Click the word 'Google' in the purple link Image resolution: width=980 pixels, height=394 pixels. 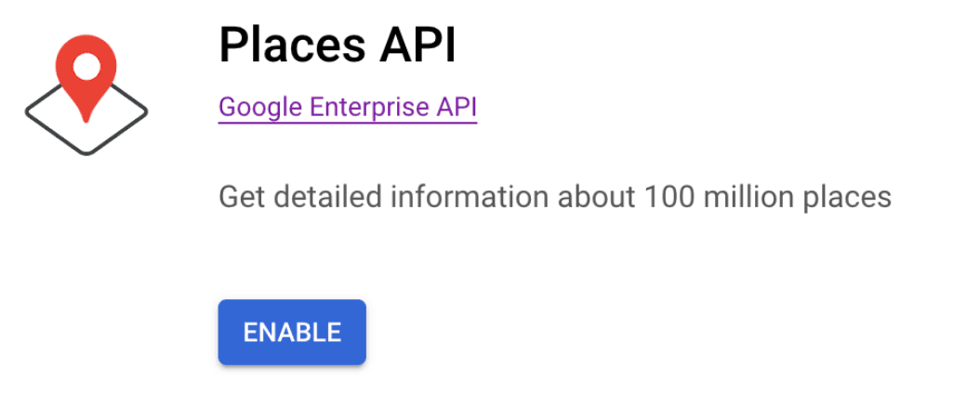click(260, 107)
